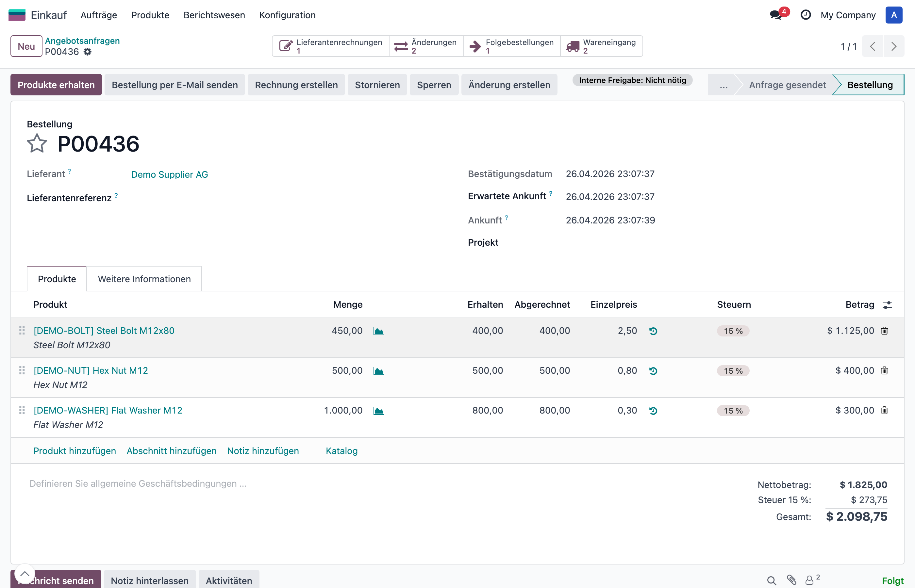Screen dimensions: 915x588
Task: Open the Katalog link
Action: click(x=341, y=451)
